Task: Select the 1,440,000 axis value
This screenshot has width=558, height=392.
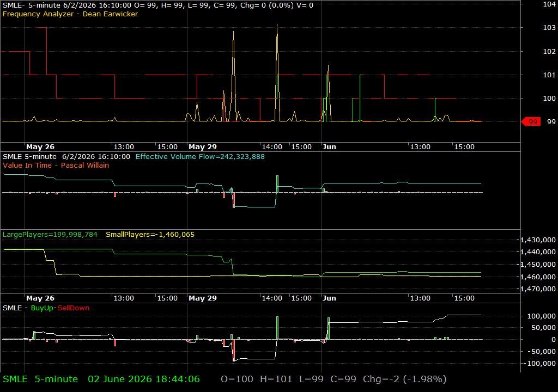Action: [538, 252]
